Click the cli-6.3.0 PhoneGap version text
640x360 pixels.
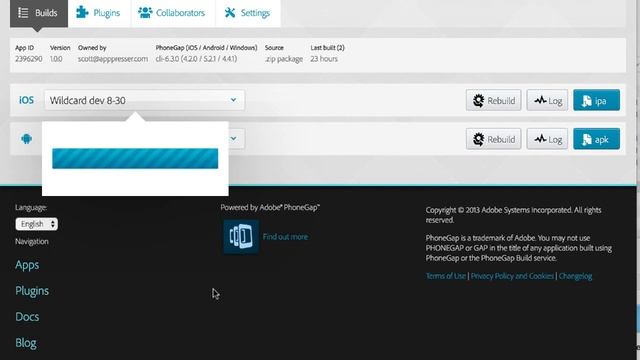pos(196,59)
